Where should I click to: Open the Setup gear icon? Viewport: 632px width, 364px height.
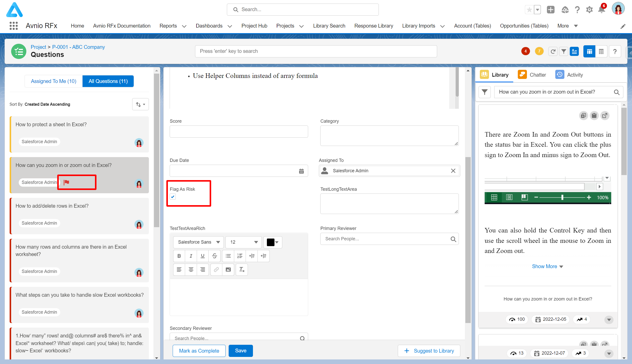coord(589,10)
